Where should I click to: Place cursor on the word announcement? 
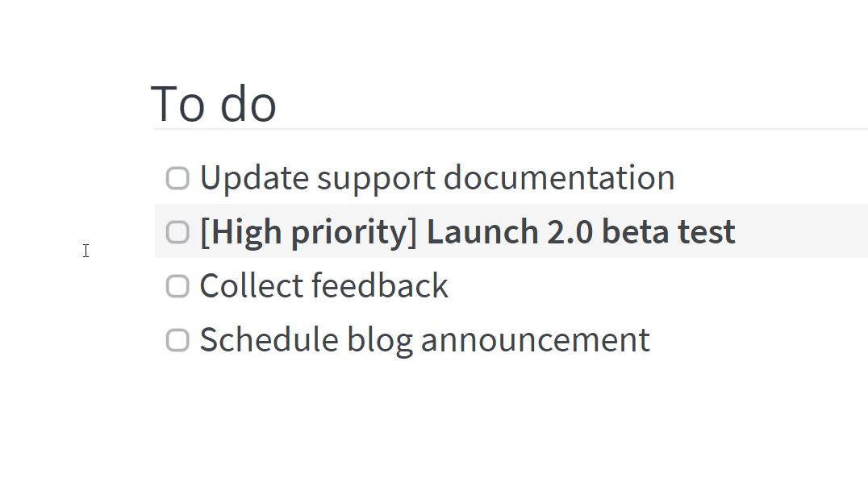(536, 341)
